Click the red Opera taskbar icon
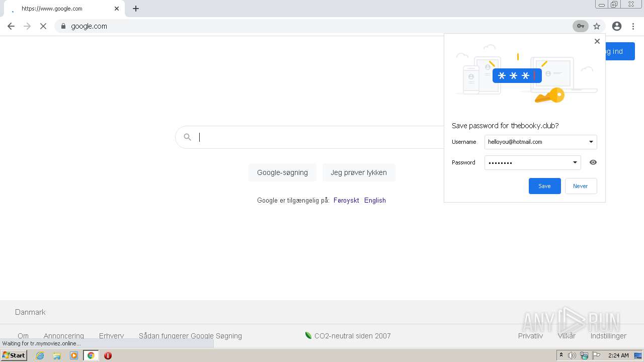The image size is (644, 362). tap(108, 355)
